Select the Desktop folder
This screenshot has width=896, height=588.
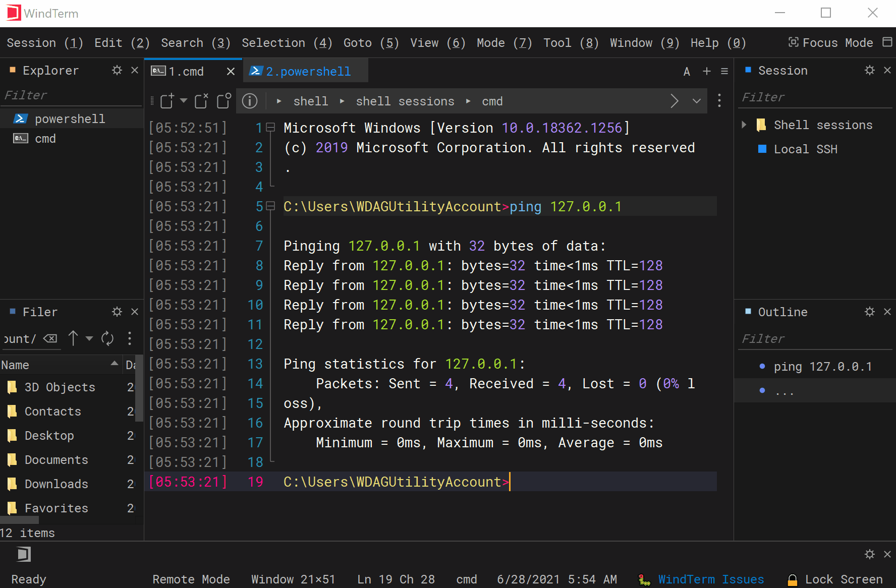[68, 435]
